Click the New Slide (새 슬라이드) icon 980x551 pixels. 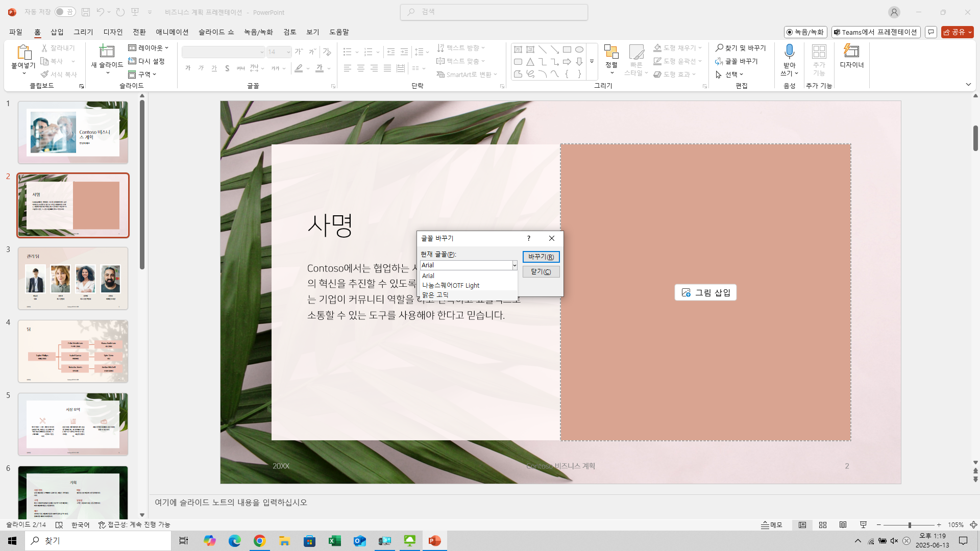[107, 51]
